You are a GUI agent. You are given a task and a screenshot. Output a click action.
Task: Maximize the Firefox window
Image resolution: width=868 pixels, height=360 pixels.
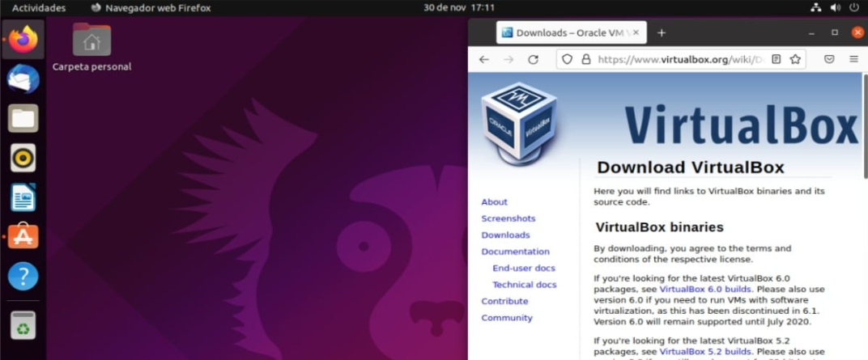tap(835, 32)
